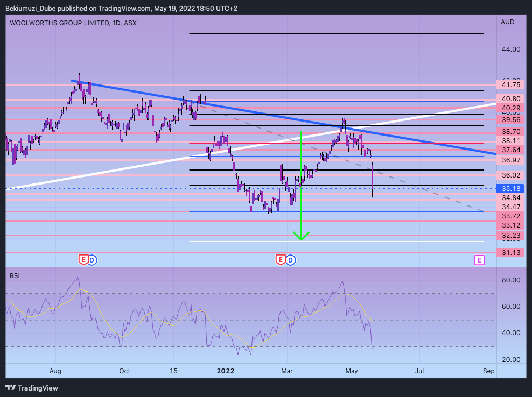Click the author name Bekiumuzi_Dube in header

[x=31, y=9]
